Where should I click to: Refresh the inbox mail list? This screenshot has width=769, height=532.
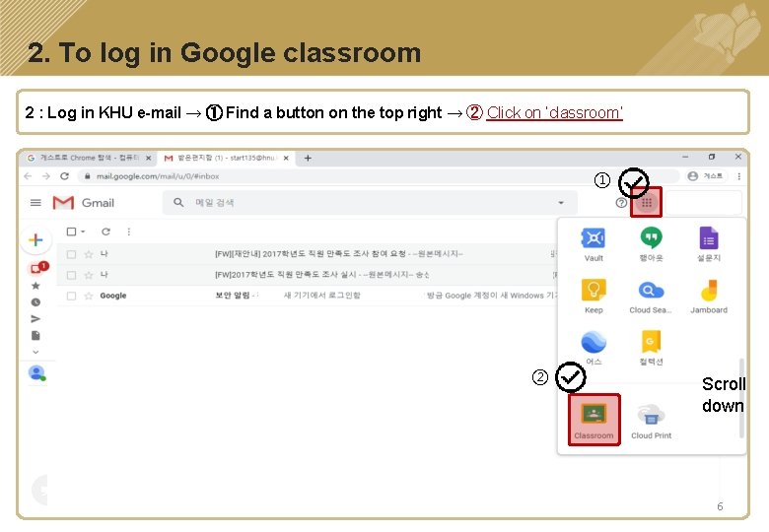pos(105,232)
